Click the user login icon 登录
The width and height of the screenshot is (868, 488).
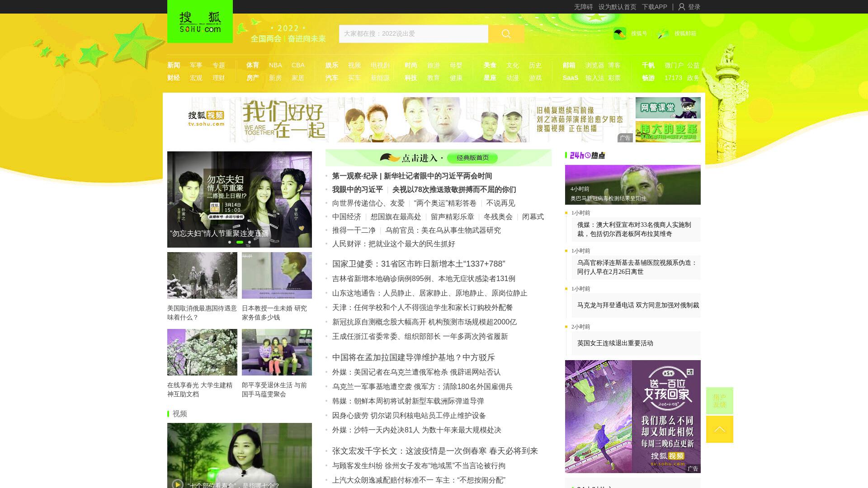tap(682, 7)
